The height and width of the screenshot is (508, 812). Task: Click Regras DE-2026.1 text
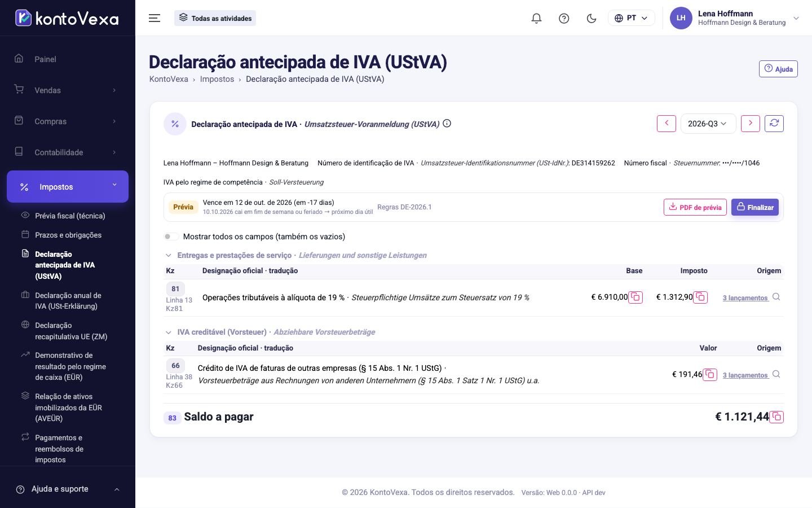pyautogui.click(x=404, y=207)
